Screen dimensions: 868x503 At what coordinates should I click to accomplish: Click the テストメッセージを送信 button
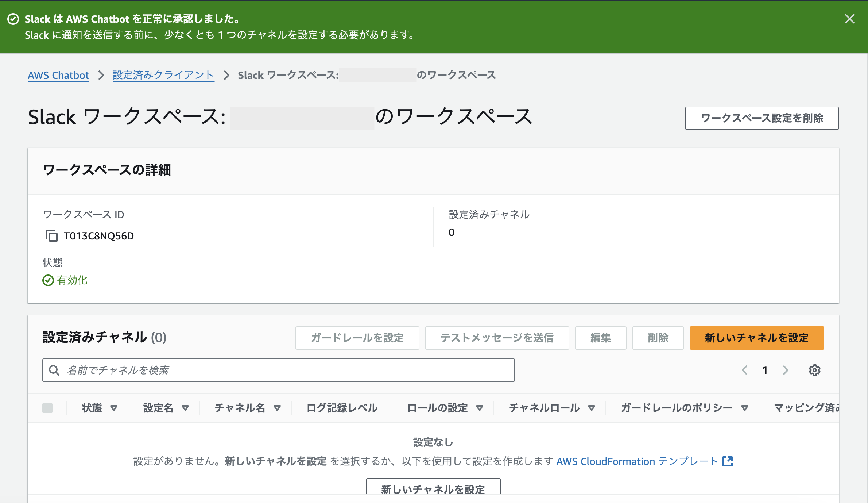point(497,338)
